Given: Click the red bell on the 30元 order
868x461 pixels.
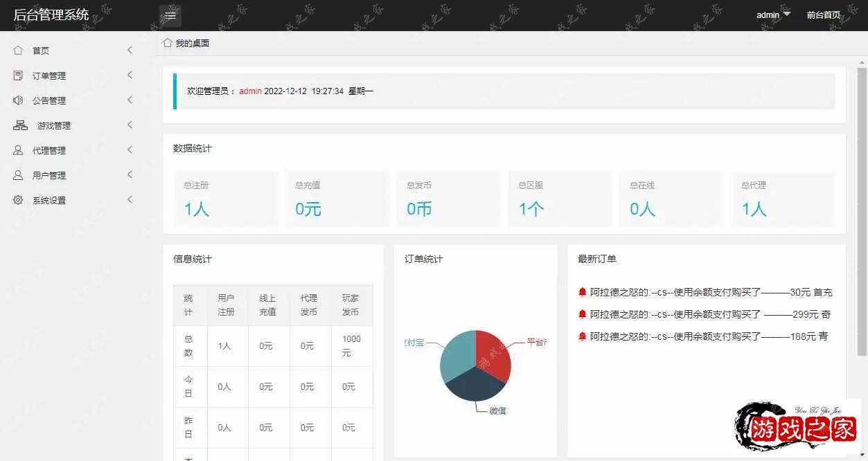Looking at the screenshot, I should pyautogui.click(x=582, y=292).
